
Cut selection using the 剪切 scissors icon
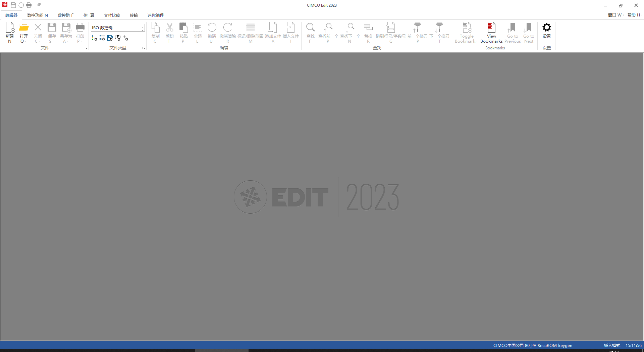pos(169,32)
